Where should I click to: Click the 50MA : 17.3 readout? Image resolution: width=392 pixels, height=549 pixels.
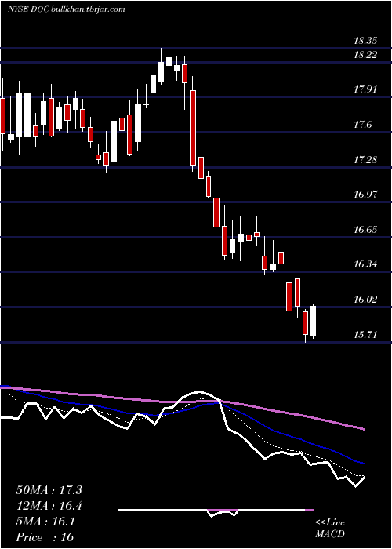[x=49, y=490]
